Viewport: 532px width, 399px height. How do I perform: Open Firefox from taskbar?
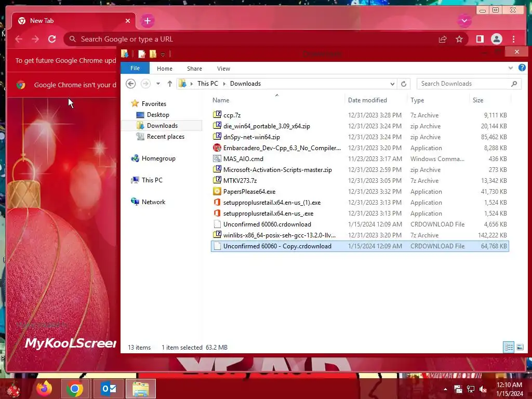point(44,389)
